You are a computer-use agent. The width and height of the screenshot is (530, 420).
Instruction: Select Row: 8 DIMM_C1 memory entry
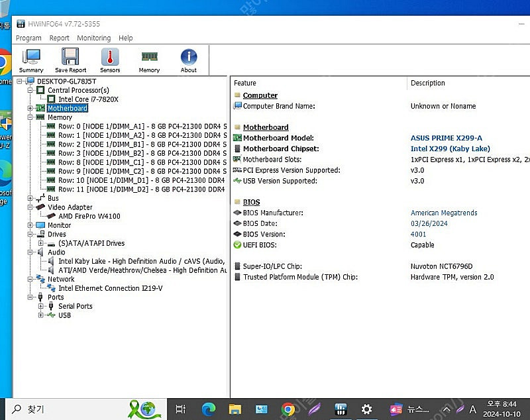tap(142, 162)
